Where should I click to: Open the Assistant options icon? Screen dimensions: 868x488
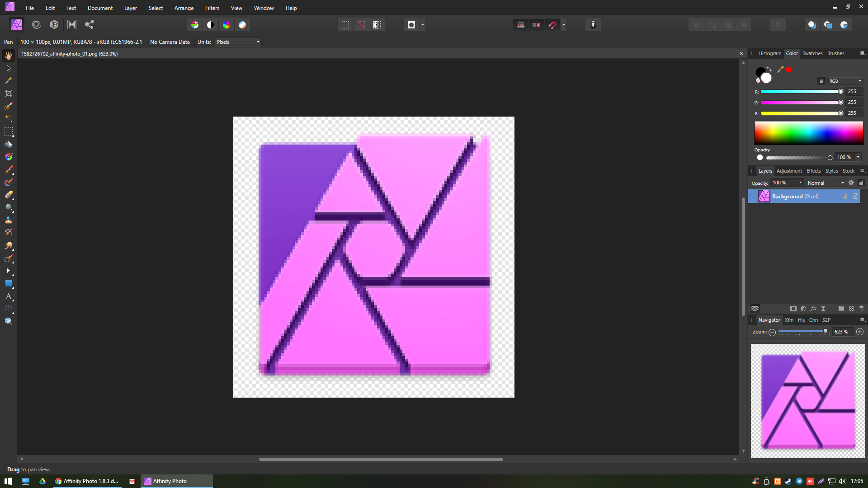point(593,25)
